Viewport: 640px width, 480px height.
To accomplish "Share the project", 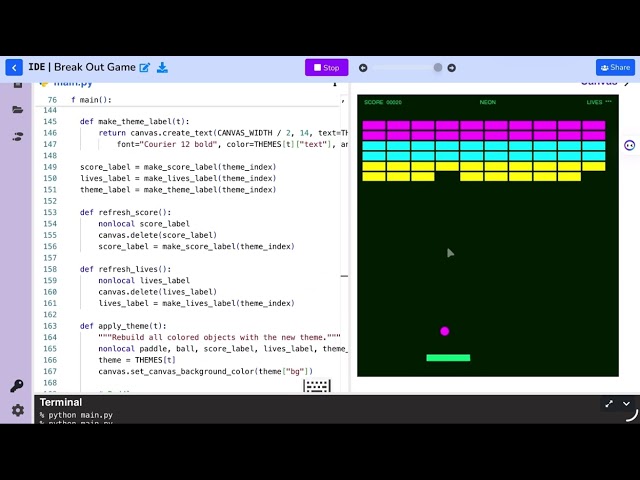I will tap(615, 67).
